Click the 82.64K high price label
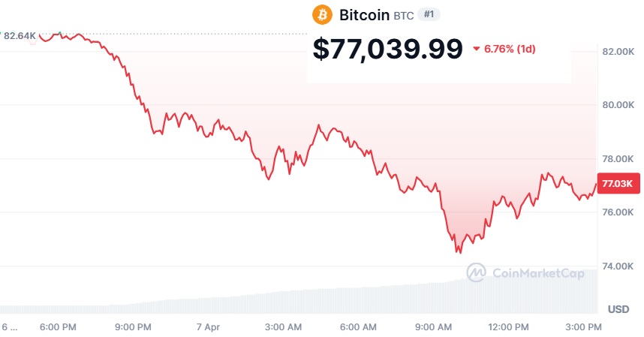 pos(20,35)
